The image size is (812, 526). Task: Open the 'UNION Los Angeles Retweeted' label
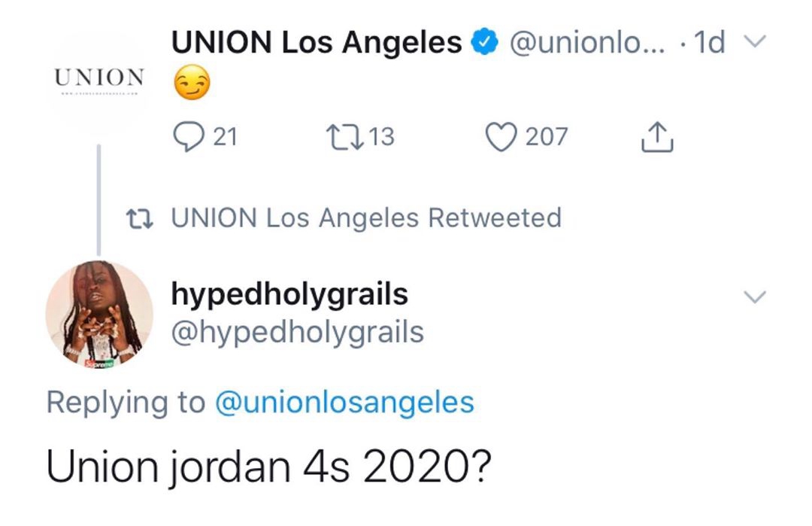366,218
